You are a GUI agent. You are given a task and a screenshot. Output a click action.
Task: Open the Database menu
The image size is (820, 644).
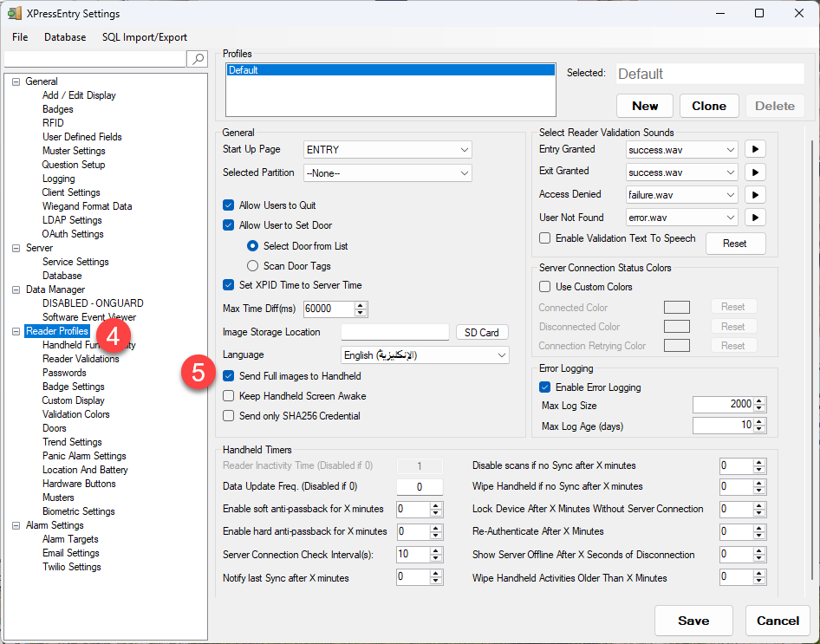pos(65,37)
